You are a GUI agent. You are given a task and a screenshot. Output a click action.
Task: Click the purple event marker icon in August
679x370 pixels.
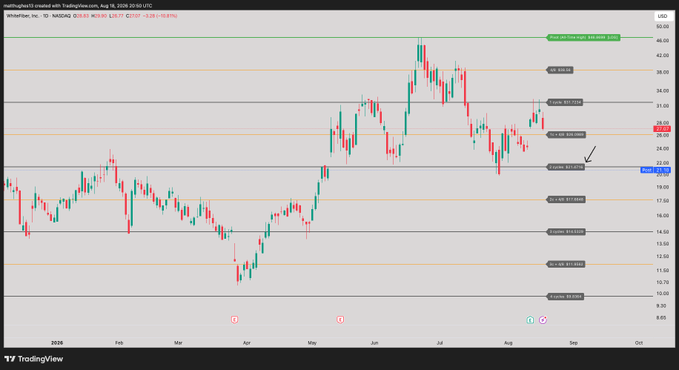[x=543, y=320]
